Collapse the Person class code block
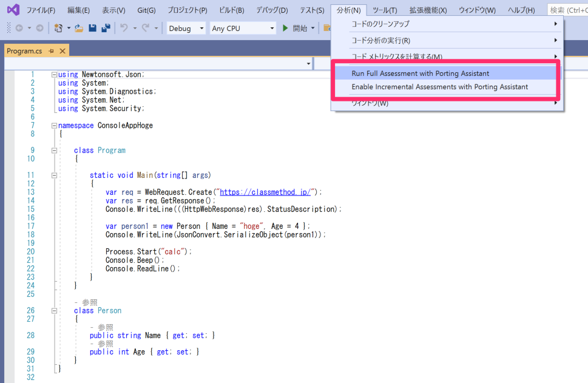The height and width of the screenshot is (383, 588). click(54, 310)
